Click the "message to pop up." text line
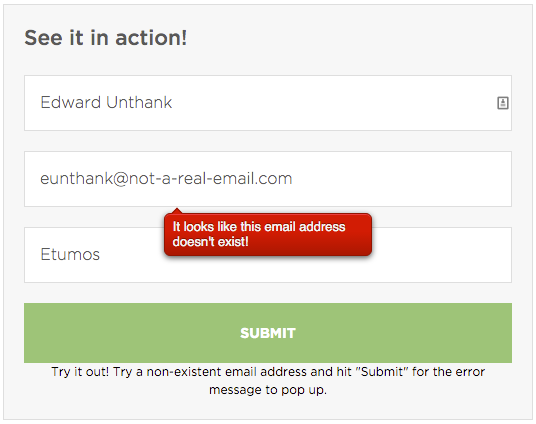 tap(268, 390)
